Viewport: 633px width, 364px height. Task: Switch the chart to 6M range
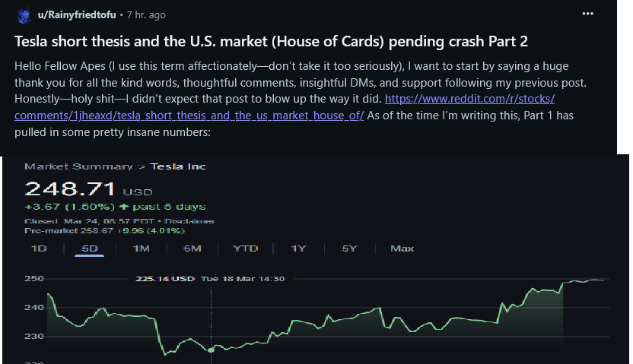(x=192, y=248)
